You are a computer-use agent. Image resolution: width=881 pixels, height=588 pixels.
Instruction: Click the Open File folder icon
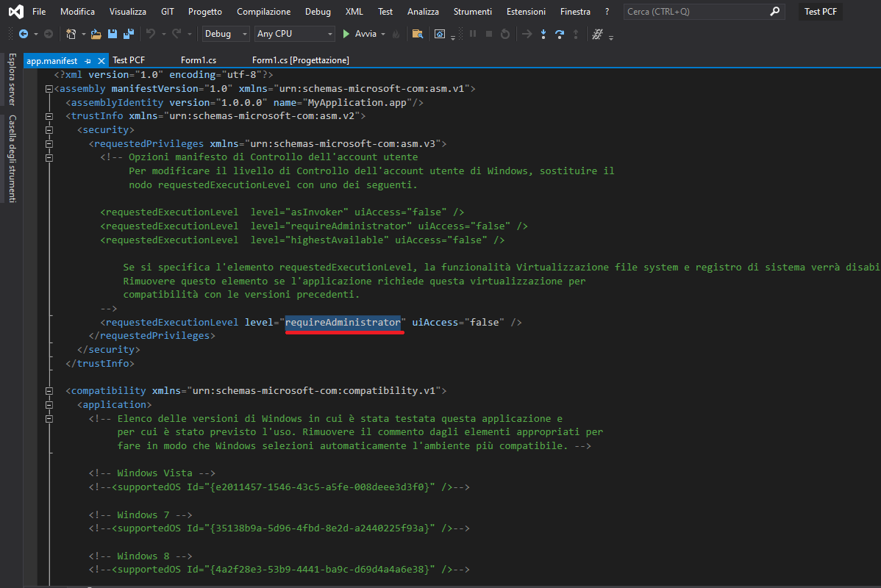point(96,34)
